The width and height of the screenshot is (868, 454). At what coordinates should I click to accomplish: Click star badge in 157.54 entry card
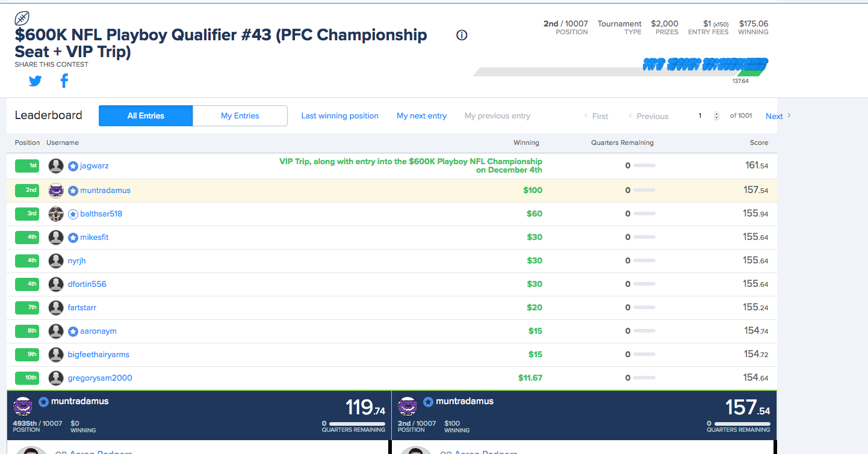pos(428,402)
